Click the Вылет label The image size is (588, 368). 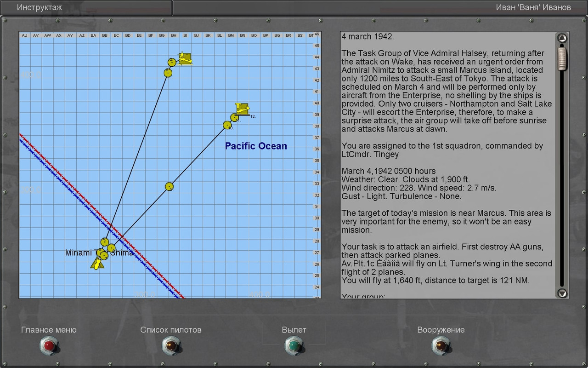294,330
